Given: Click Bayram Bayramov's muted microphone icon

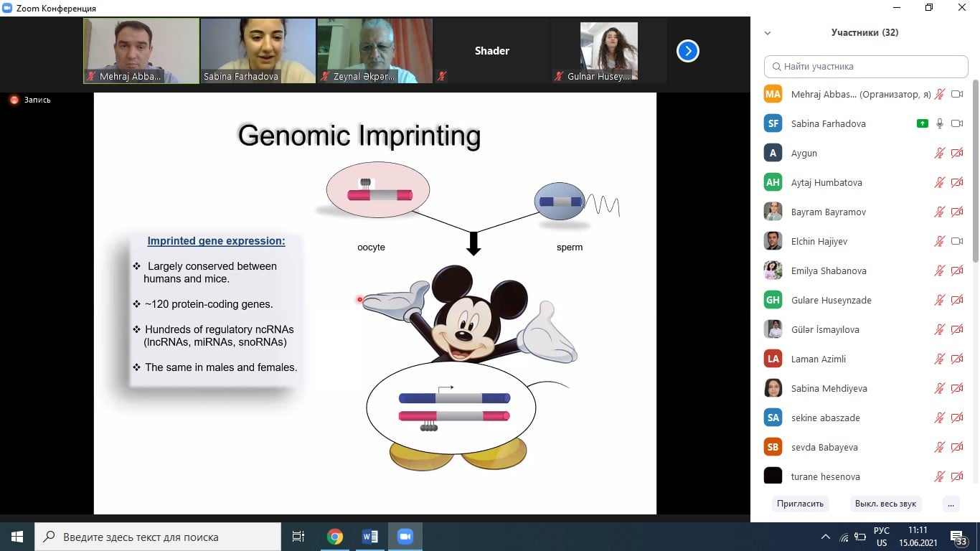Looking at the screenshot, I should (940, 212).
